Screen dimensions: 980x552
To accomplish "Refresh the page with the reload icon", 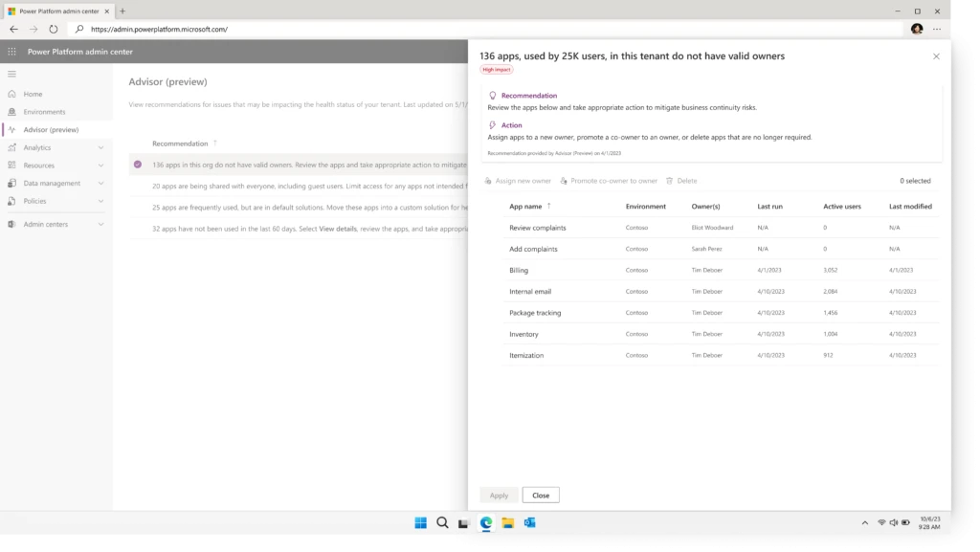I will [x=52, y=29].
